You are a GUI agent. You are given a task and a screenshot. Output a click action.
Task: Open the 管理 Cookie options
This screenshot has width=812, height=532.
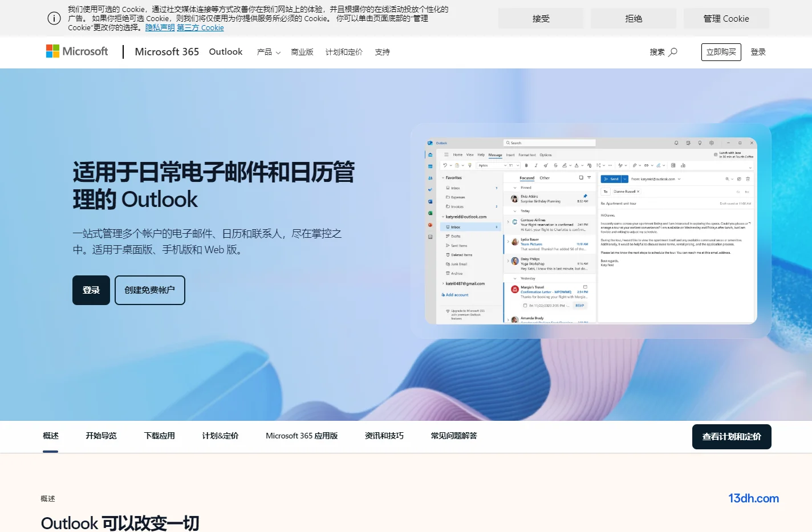point(726,18)
